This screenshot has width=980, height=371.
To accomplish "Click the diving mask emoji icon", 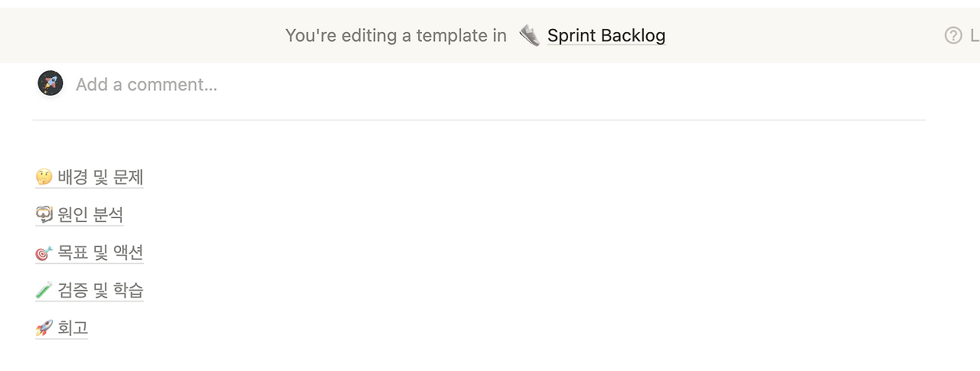I will [x=44, y=215].
